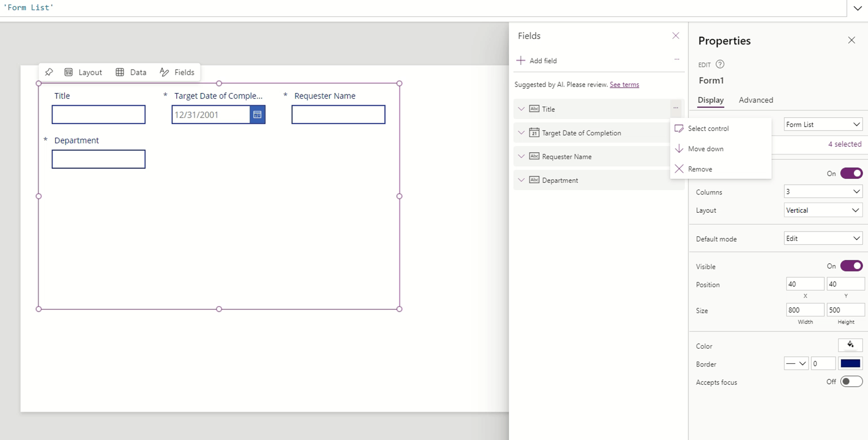
Task: Click the Size Height input field
Action: tap(845, 310)
